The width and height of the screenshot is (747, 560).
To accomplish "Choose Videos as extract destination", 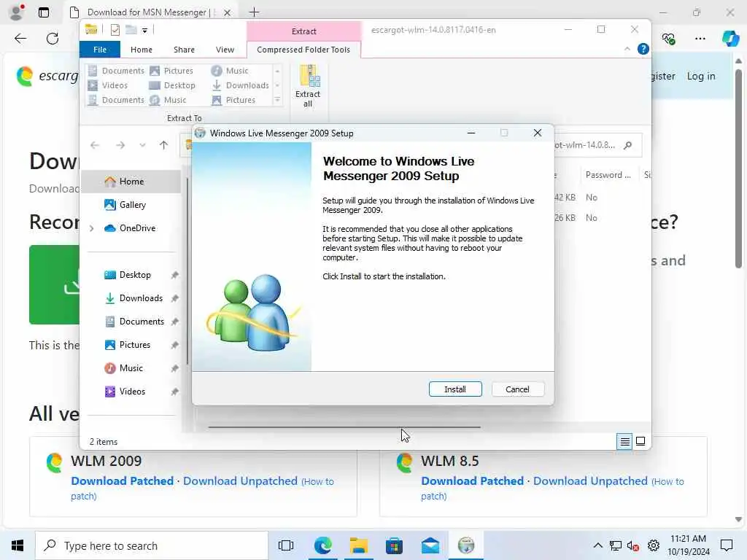I will tap(108, 85).
